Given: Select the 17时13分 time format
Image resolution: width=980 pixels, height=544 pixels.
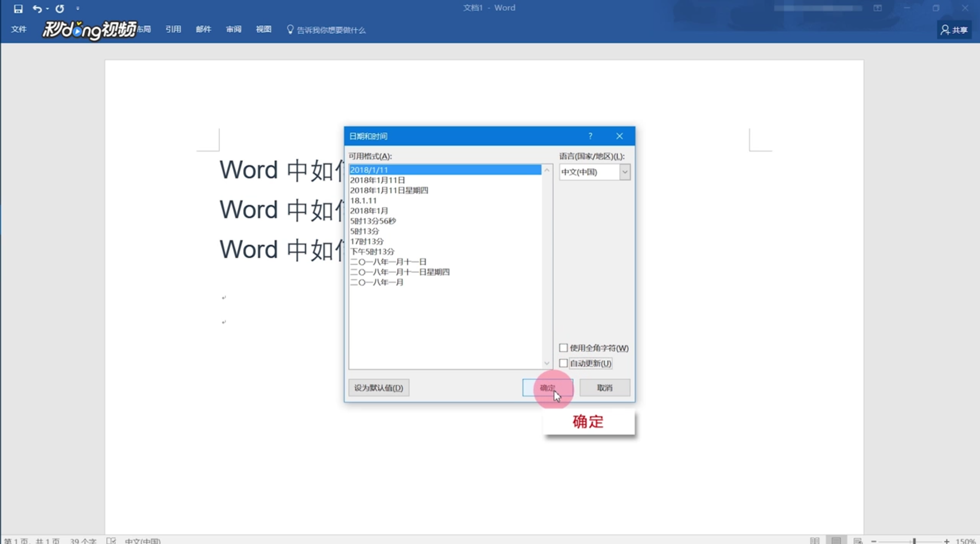Looking at the screenshot, I should coord(445,241).
